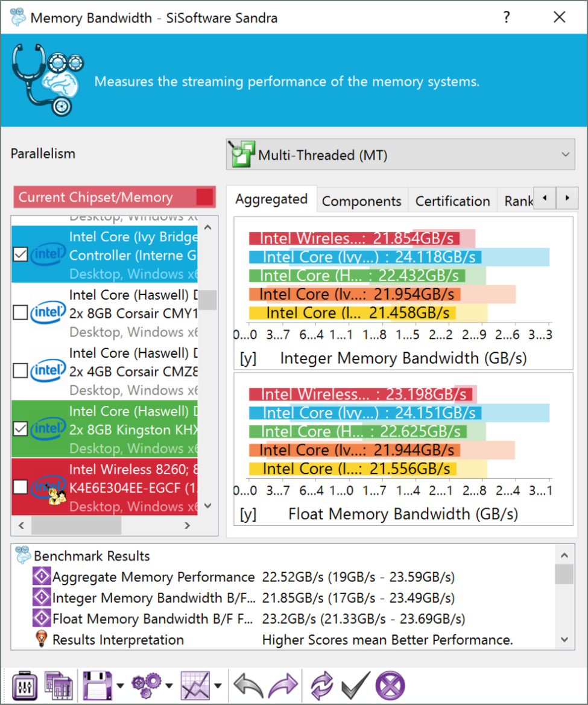Click the Intel Wireless 8260 entry icon
Screen dimensions: 588x705
click(49, 488)
